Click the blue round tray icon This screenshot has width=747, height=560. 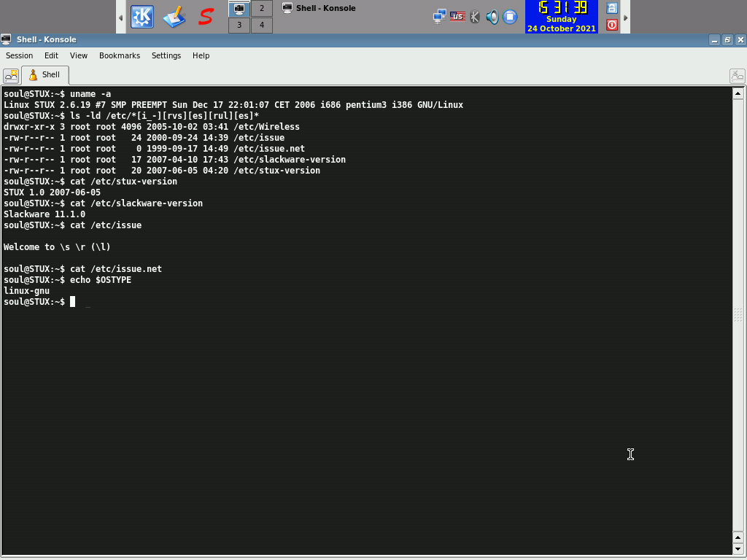point(510,17)
